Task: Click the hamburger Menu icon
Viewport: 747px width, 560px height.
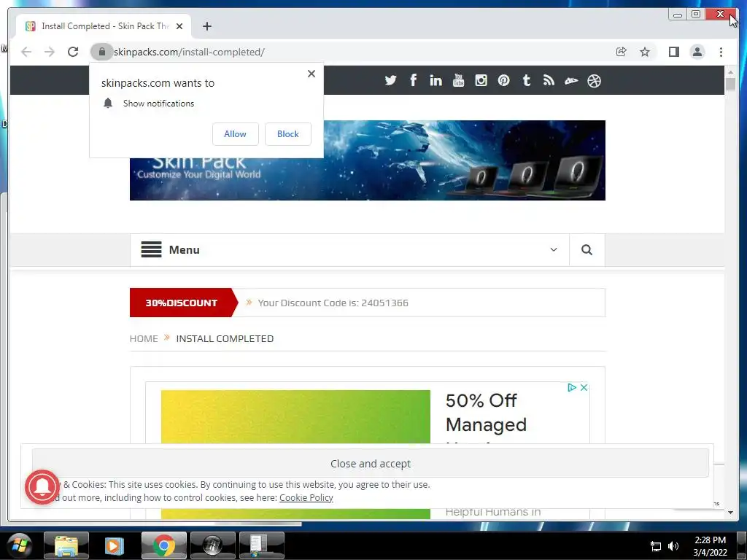Action: pos(151,249)
